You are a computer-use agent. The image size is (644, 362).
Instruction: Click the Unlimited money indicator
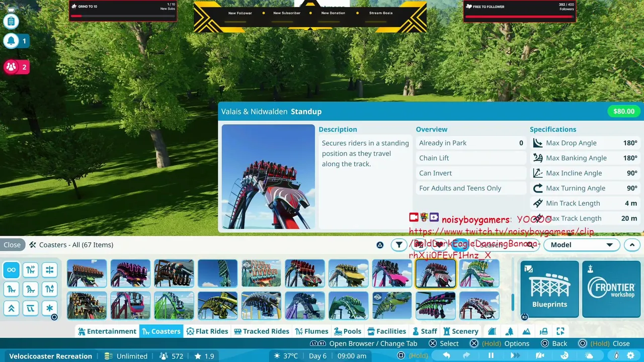[x=127, y=356]
